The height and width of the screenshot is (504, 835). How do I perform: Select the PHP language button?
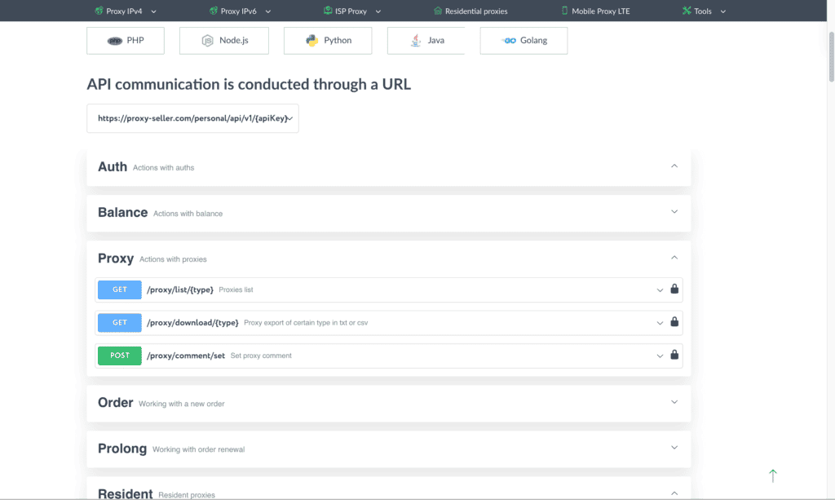(x=126, y=41)
